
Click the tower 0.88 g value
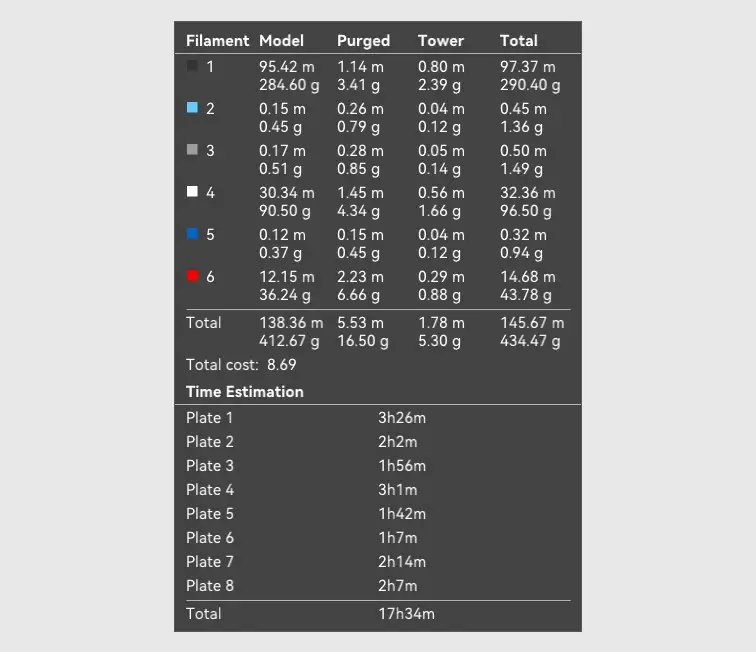[439, 295]
